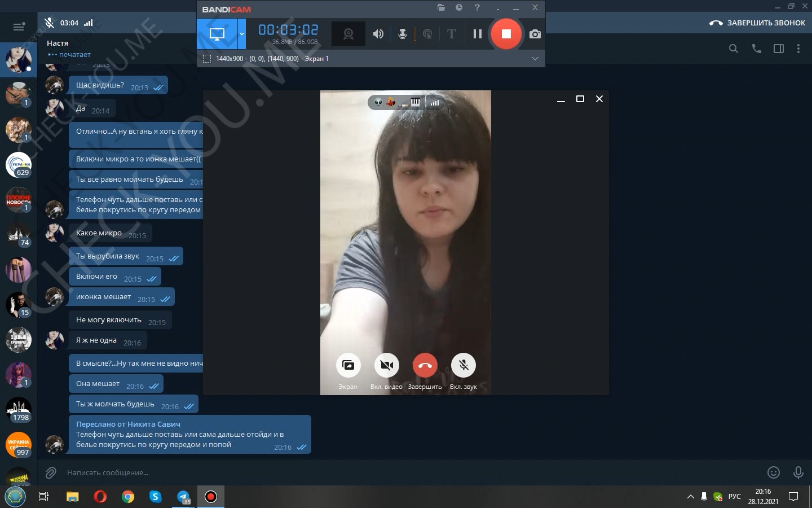Expand the Bandicam capture area panel chevron
812x508 pixels.
coord(535,59)
